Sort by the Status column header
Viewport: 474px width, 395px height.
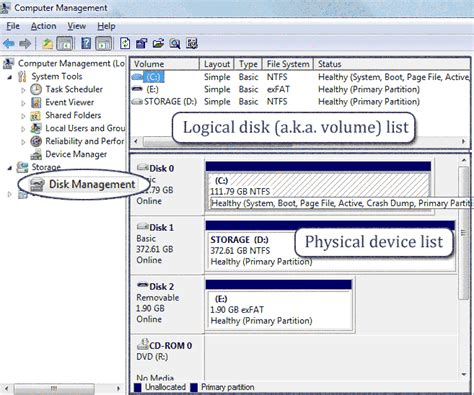coord(392,64)
